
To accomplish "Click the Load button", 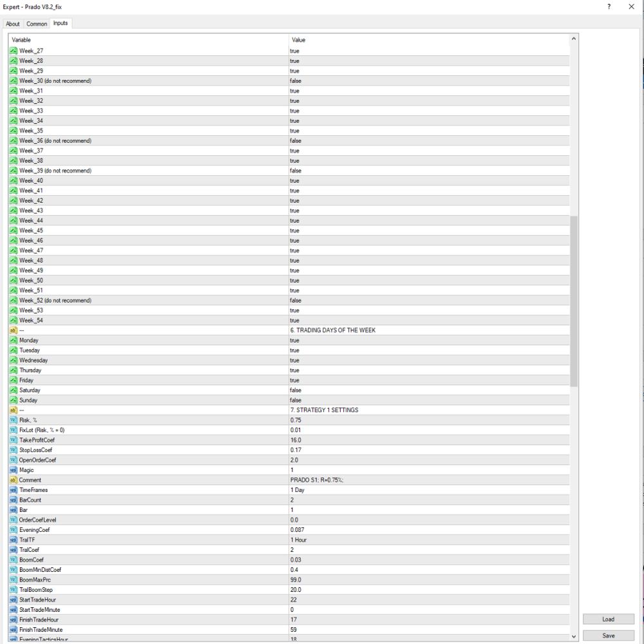I will (x=609, y=620).
